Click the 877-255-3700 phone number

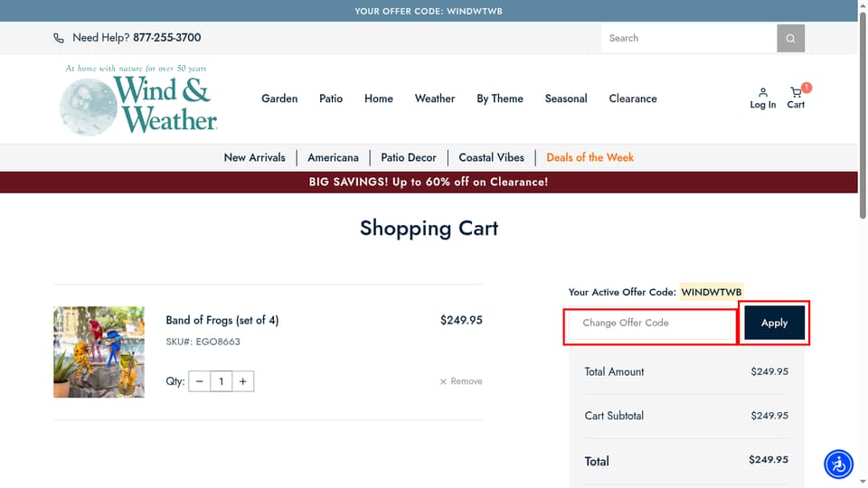coord(166,38)
